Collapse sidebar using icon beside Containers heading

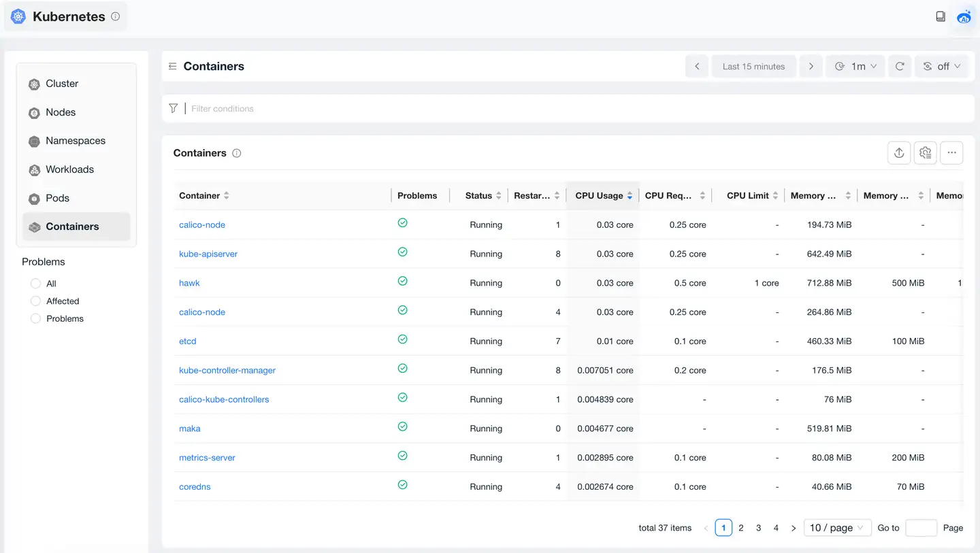point(173,67)
